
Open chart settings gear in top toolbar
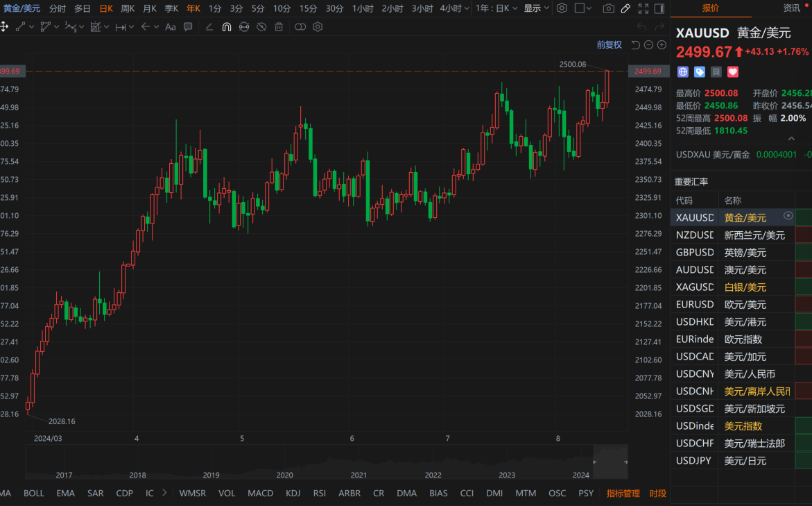(562, 8)
